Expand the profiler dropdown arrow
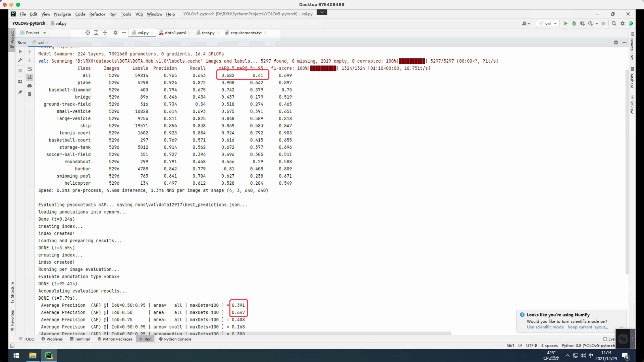The width and height of the screenshot is (644, 362). (597, 23)
